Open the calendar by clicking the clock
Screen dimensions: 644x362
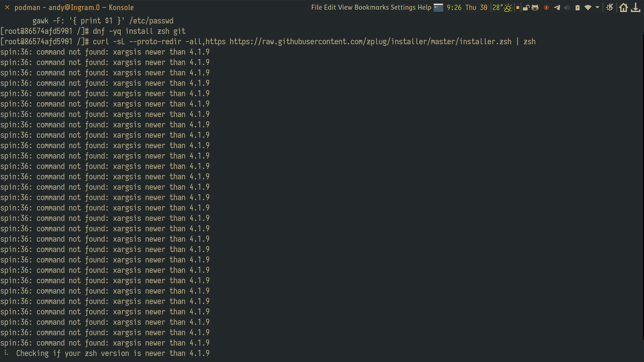coord(468,7)
